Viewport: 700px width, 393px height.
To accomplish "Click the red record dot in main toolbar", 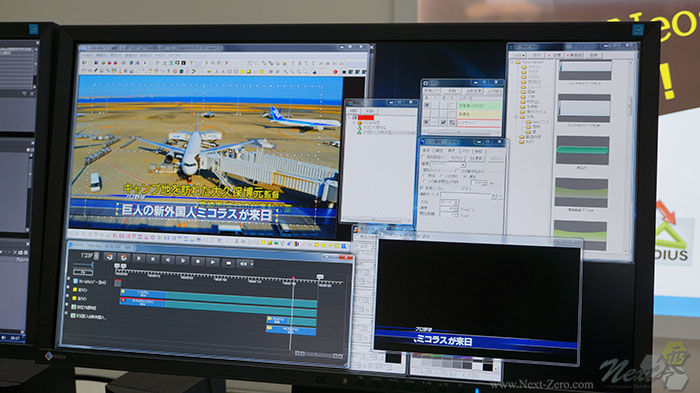I will (335, 71).
